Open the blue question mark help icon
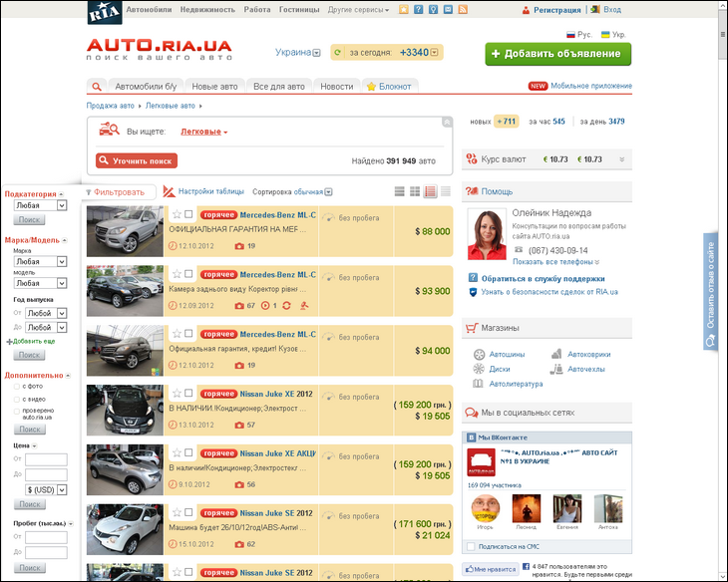This screenshot has width=728, height=582. pyautogui.click(x=418, y=9)
